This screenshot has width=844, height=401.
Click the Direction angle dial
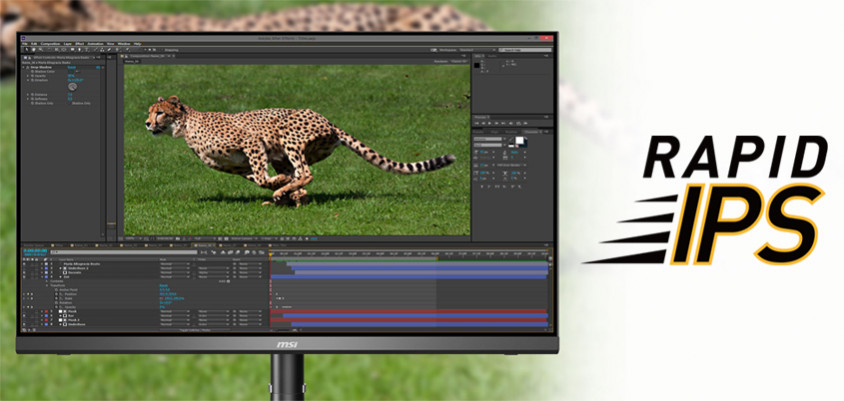click(73, 87)
